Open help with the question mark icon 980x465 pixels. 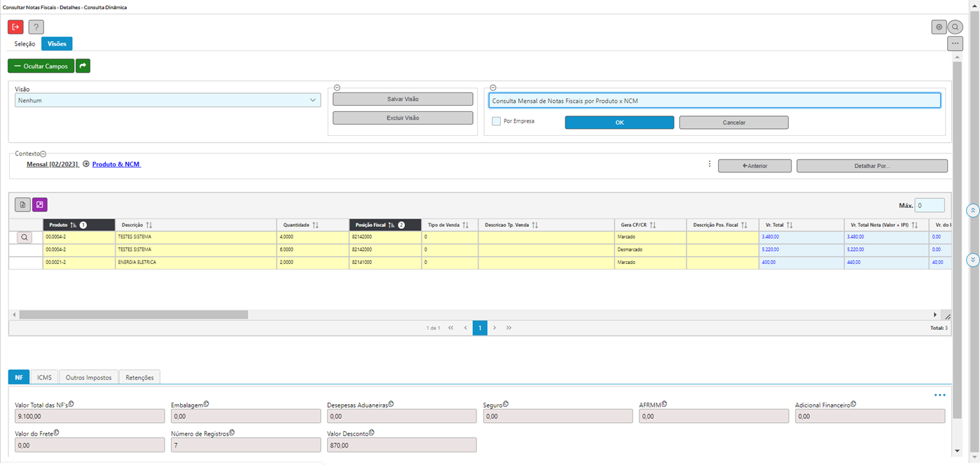(36, 27)
